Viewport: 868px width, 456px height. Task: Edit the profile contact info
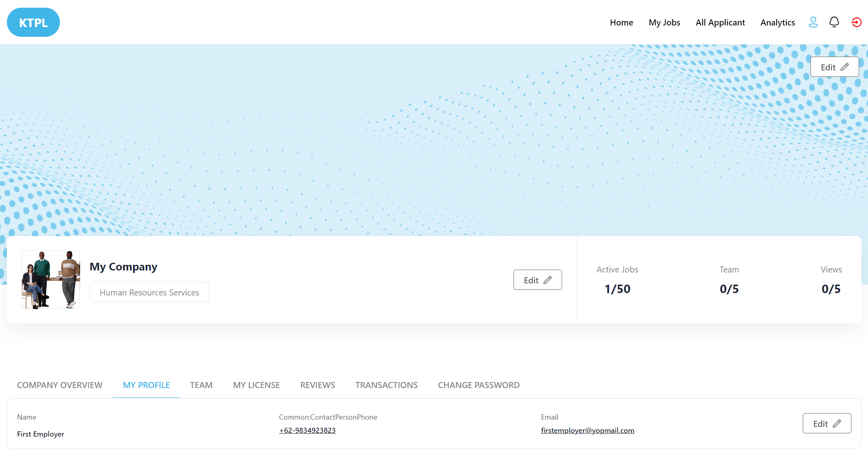click(x=827, y=424)
